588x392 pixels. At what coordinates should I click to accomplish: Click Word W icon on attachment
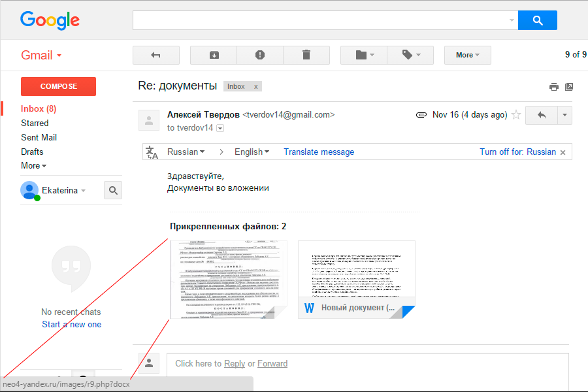pos(310,308)
